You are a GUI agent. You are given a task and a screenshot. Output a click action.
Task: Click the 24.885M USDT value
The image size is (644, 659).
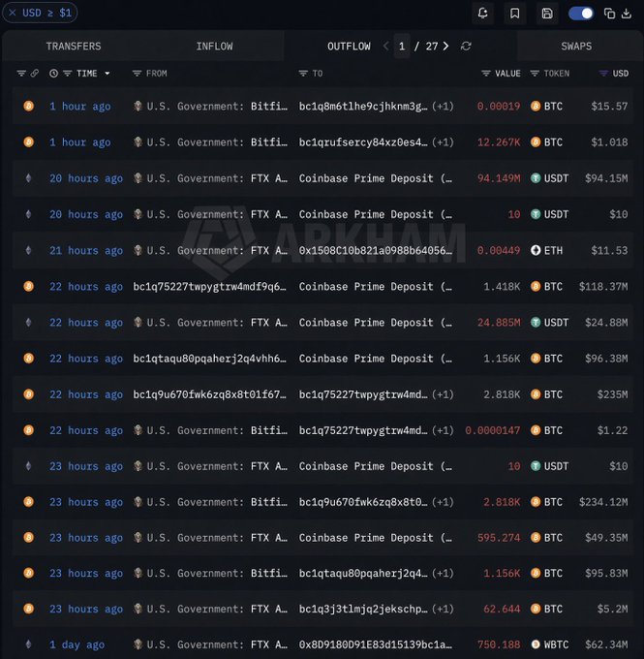coord(499,323)
